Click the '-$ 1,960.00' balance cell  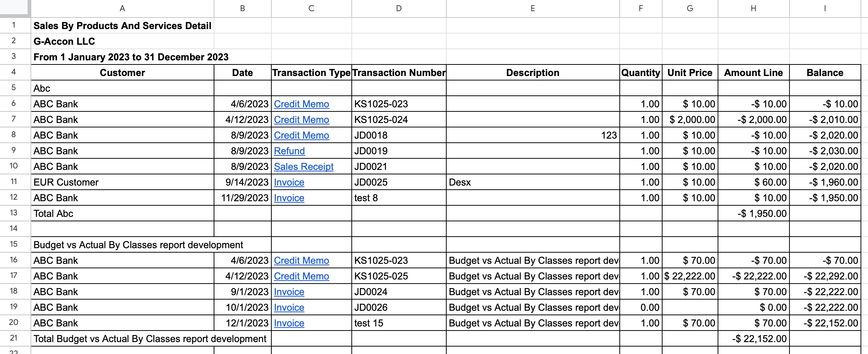click(825, 182)
